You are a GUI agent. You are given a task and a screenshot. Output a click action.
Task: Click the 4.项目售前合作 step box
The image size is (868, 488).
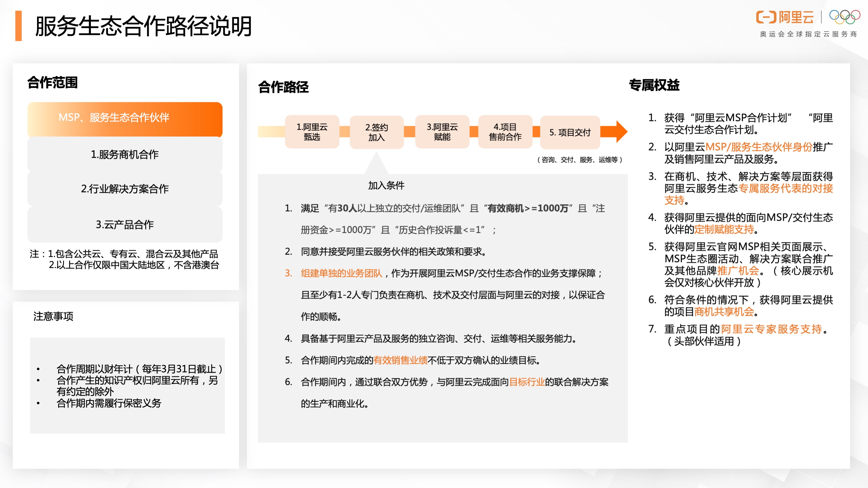505,132
